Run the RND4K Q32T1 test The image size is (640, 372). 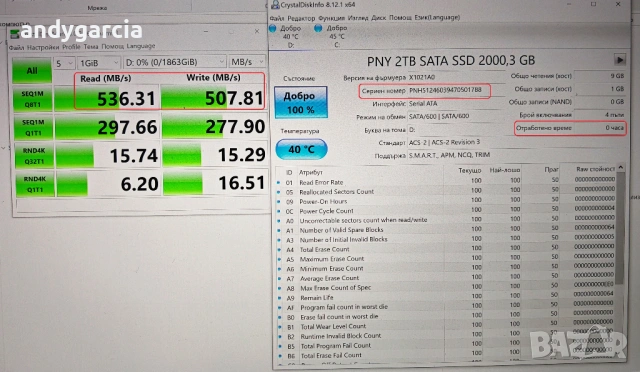(34, 156)
